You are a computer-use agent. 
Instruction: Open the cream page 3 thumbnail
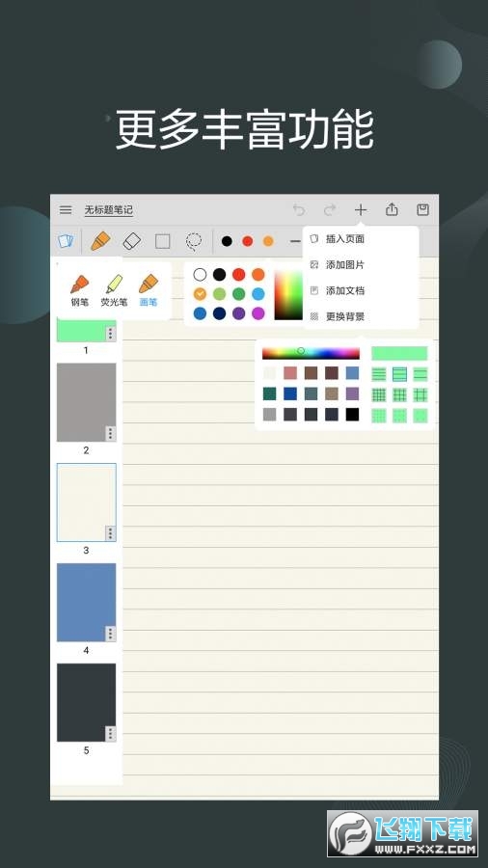point(86,502)
